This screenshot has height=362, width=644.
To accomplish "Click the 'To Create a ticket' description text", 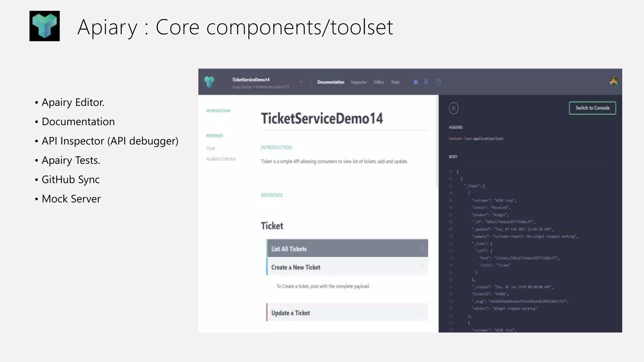I will tap(323, 286).
